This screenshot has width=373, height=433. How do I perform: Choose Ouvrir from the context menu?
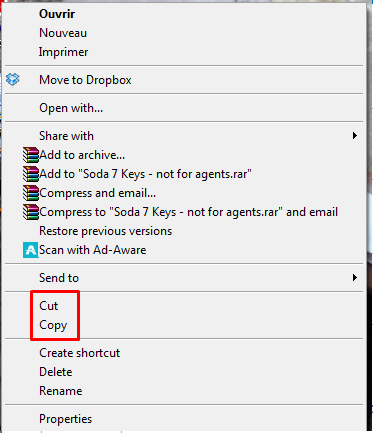click(x=57, y=14)
